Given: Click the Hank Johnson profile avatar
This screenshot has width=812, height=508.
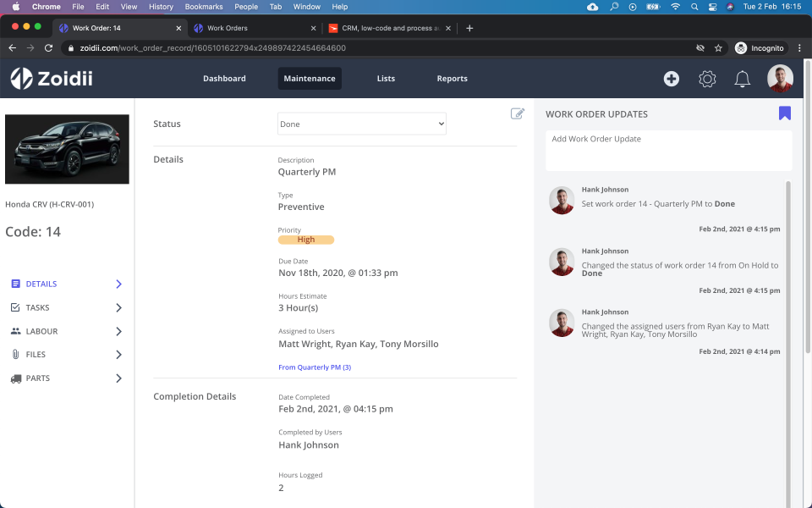Looking at the screenshot, I should (779, 78).
